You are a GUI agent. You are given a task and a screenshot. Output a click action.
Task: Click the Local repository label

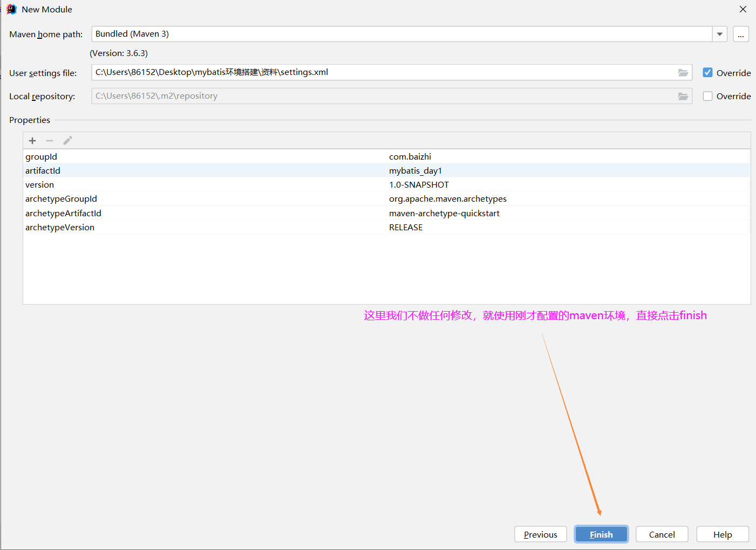pos(42,96)
